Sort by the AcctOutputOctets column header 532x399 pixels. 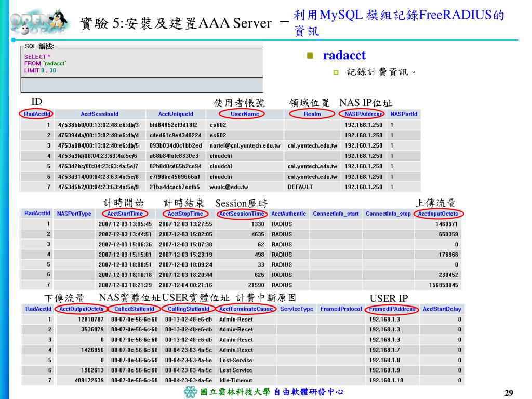tap(82, 309)
